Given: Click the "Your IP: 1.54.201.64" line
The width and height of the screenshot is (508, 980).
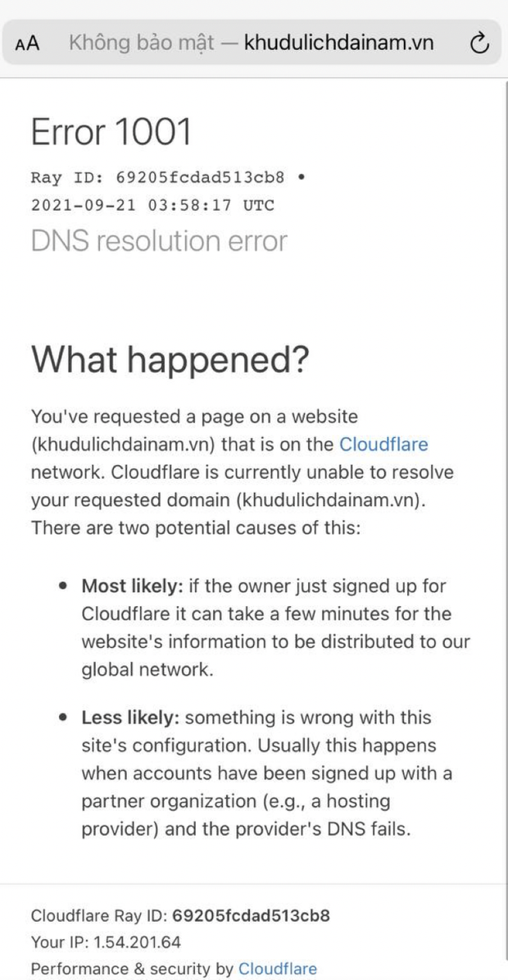Looking at the screenshot, I should (x=106, y=942).
